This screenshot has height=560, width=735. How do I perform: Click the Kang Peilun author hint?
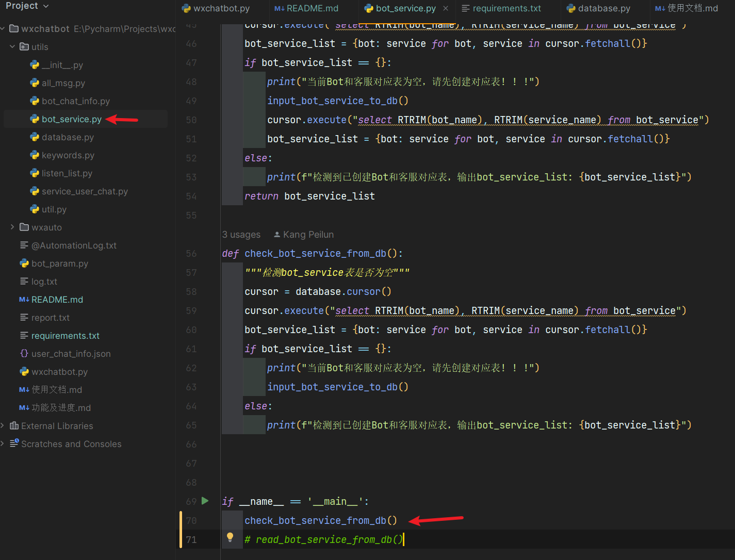[304, 235]
